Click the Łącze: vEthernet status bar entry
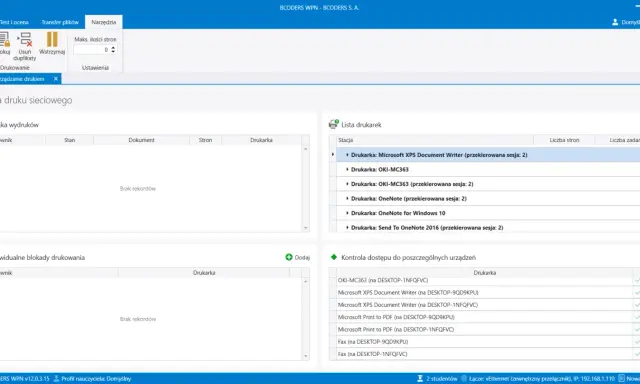This screenshot has height=384, width=640. click(x=542, y=379)
